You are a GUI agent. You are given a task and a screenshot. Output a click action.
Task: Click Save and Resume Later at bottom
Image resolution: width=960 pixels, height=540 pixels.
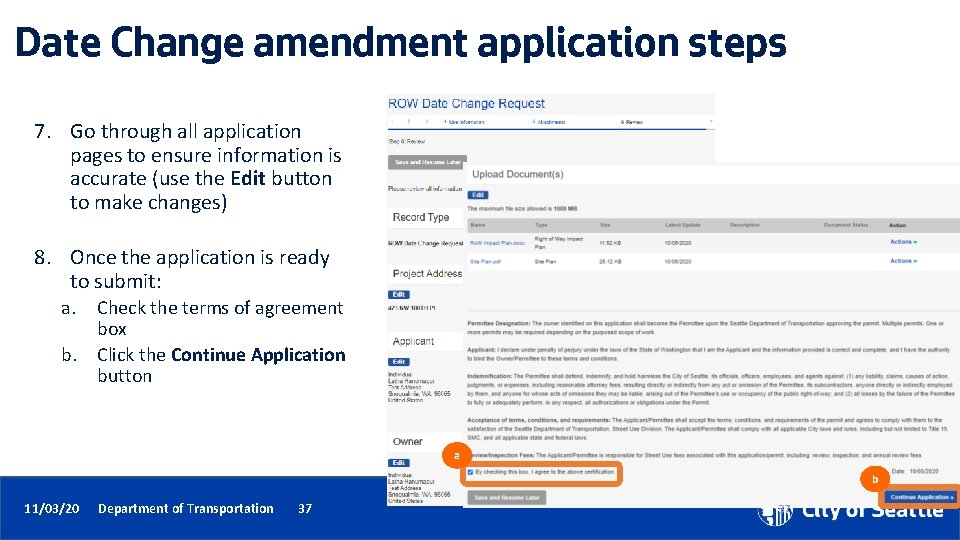(x=506, y=498)
